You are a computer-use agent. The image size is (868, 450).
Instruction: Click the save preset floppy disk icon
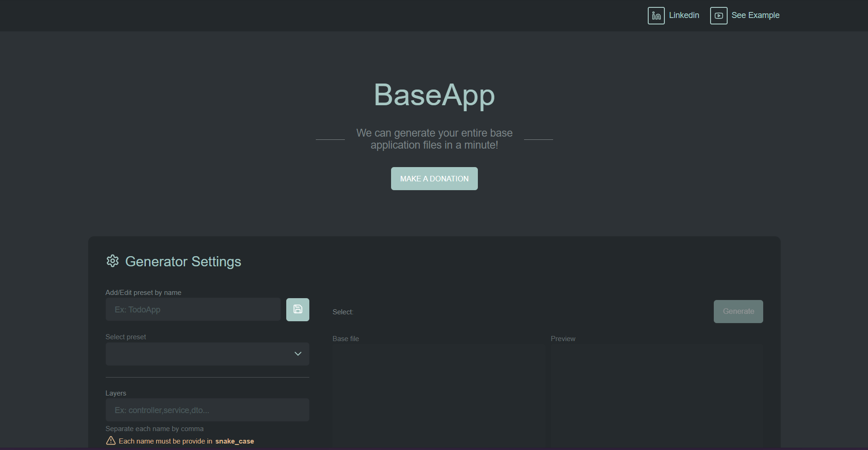[x=297, y=309]
